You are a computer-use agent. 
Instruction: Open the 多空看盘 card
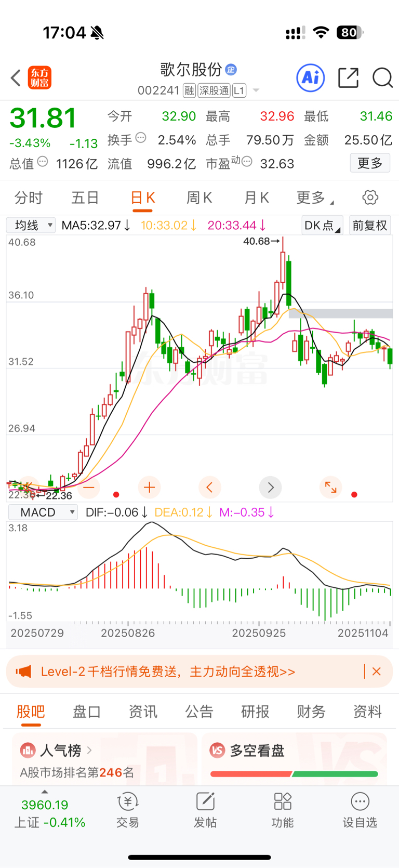click(295, 759)
